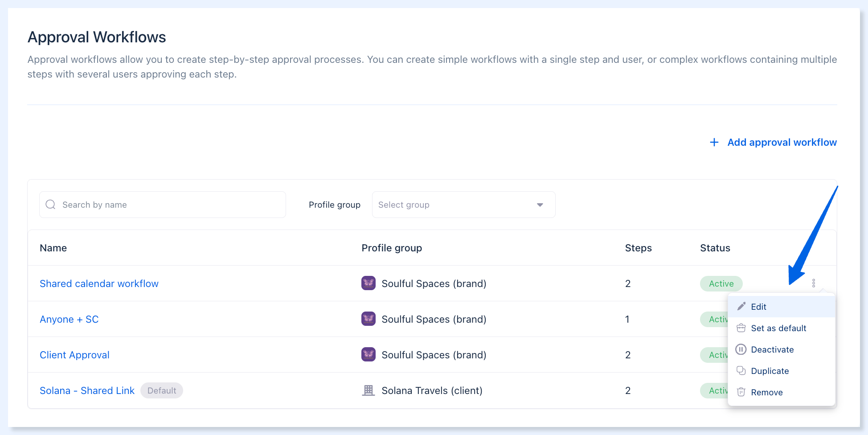
Task: Click the three-dot menu for Shared calendar workflow
Action: coord(814,283)
